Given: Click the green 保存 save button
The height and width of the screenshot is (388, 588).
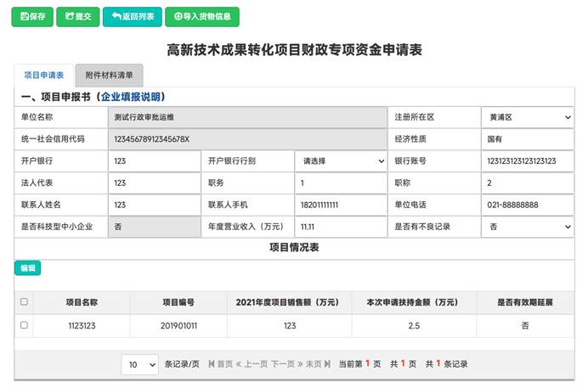Looking at the screenshot, I should coord(32,16).
